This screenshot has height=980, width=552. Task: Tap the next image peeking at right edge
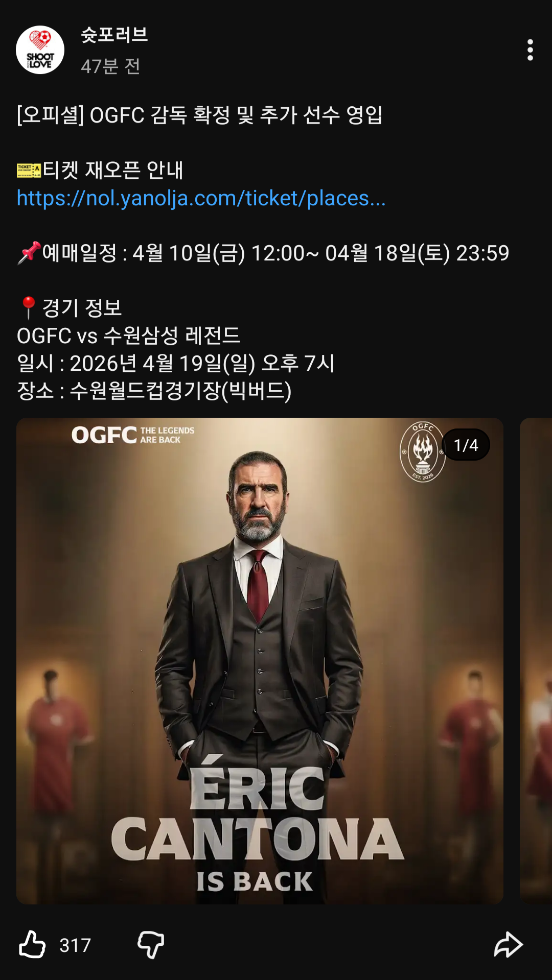(536, 660)
